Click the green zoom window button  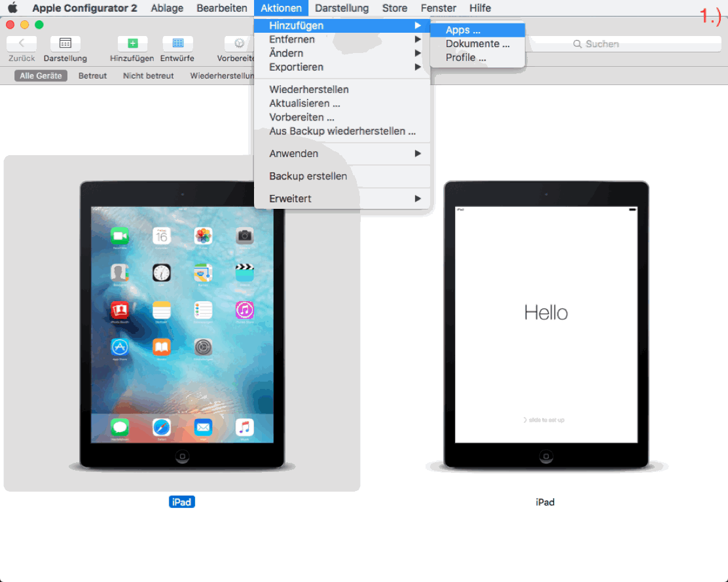pyautogui.click(x=39, y=25)
